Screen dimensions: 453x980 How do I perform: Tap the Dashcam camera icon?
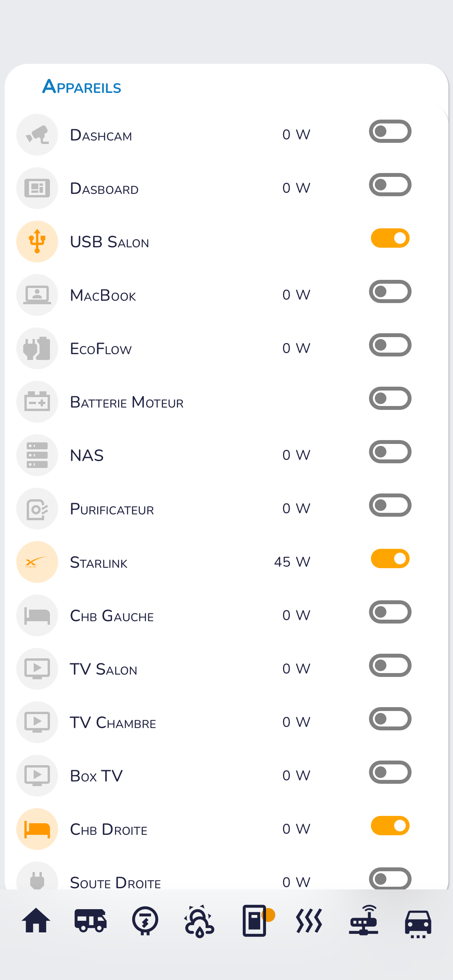click(x=37, y=135)
